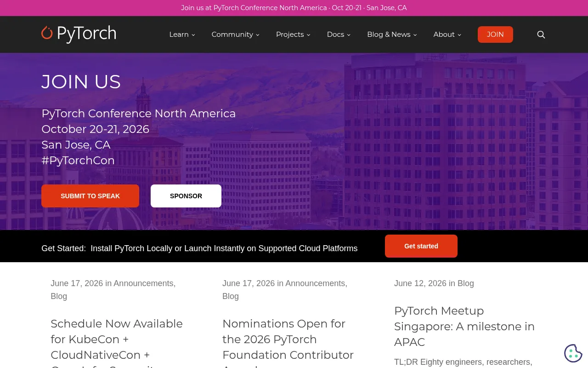Expand the Projects menu chevron
Screen dimensions: 588x368
(x=309, y=35)
